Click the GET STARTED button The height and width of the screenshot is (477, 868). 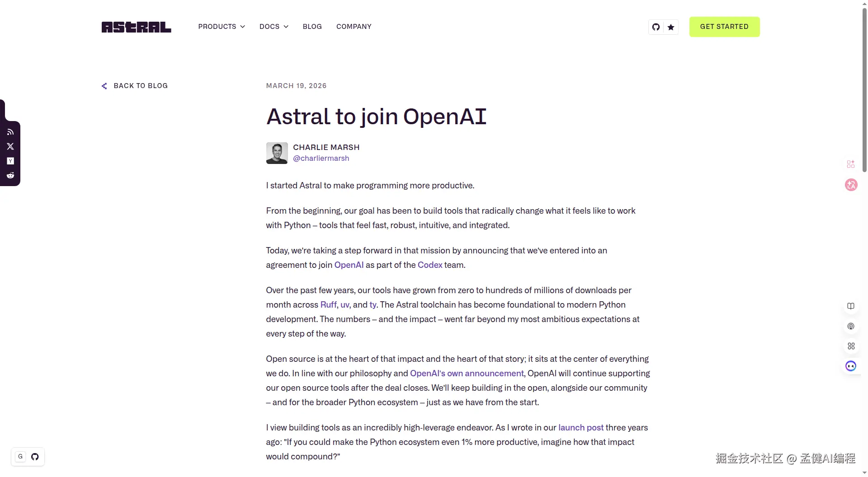pos(724,27)
